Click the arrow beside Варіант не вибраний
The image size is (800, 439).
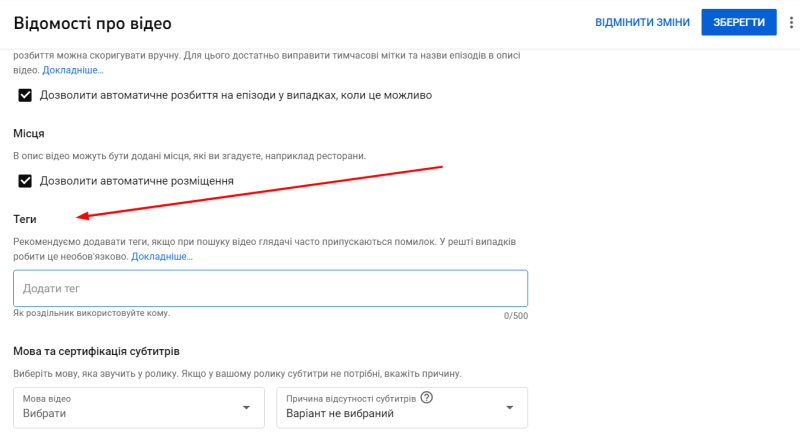tap(509, 407)
